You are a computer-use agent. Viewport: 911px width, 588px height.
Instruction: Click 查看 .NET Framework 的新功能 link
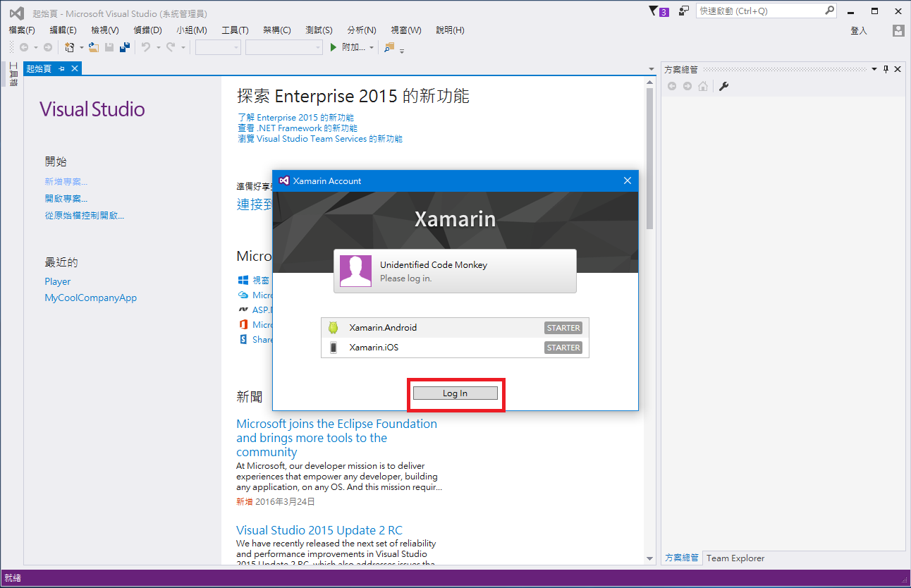click(x=298, y=128)
